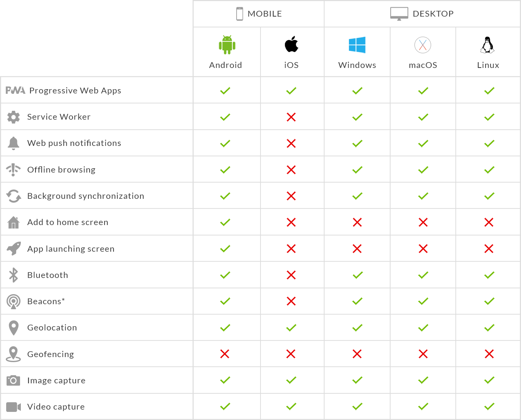Click the blue Windows logo

click(x=357, y=45)
